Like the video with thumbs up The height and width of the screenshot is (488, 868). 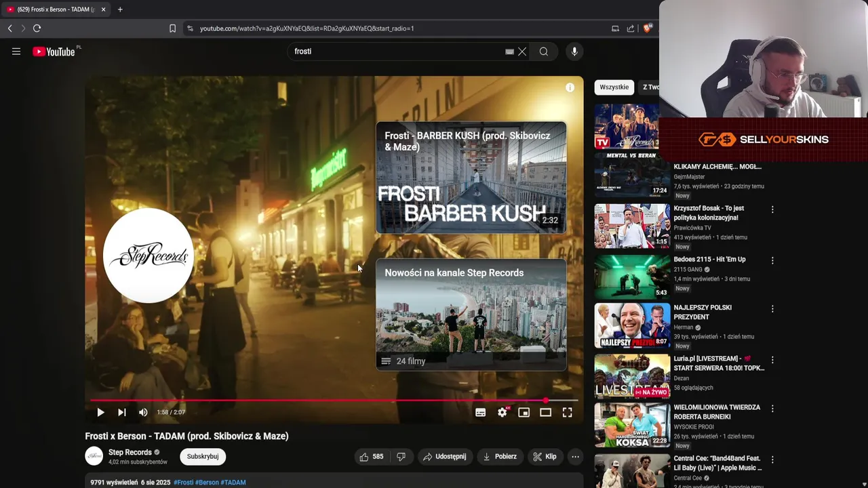point(372,457)
